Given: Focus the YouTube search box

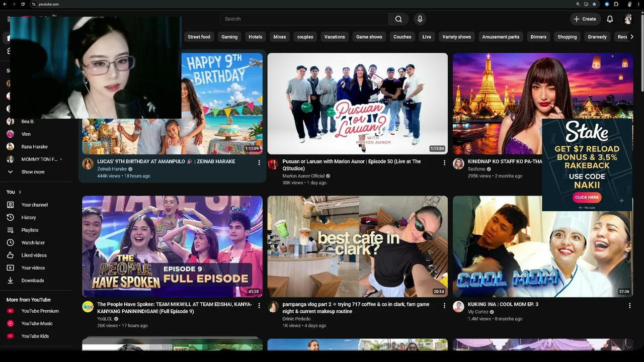Looking at the screenshot, I should [304, 19].
